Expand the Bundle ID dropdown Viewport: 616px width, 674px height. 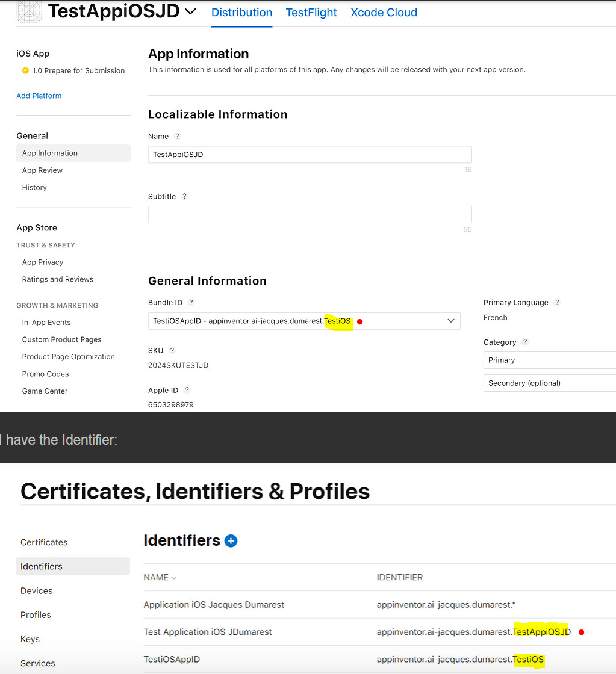pyautogui.click(x=304, y=321)
